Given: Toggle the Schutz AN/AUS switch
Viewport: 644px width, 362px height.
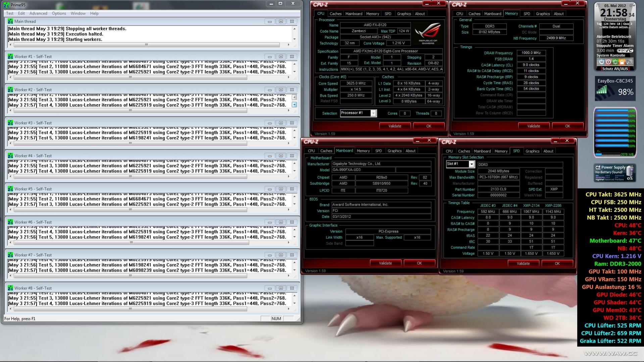Looking at the screenshot, I should click(x=615, y=69).
